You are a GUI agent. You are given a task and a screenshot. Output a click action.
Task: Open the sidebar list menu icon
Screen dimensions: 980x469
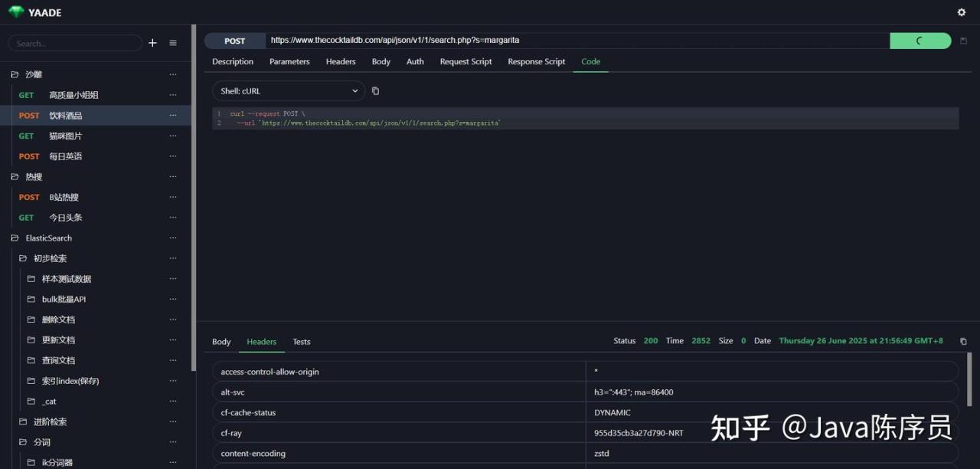[x=173, y=43]
